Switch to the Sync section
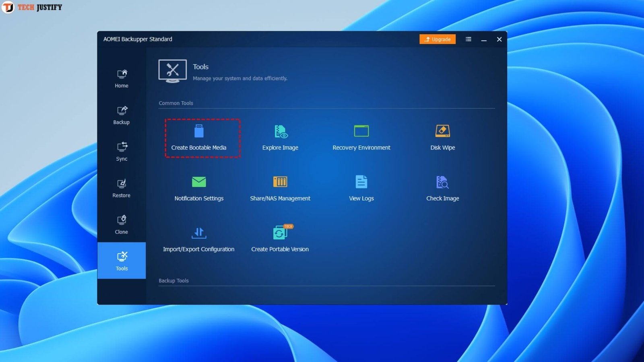 [122, 152]
